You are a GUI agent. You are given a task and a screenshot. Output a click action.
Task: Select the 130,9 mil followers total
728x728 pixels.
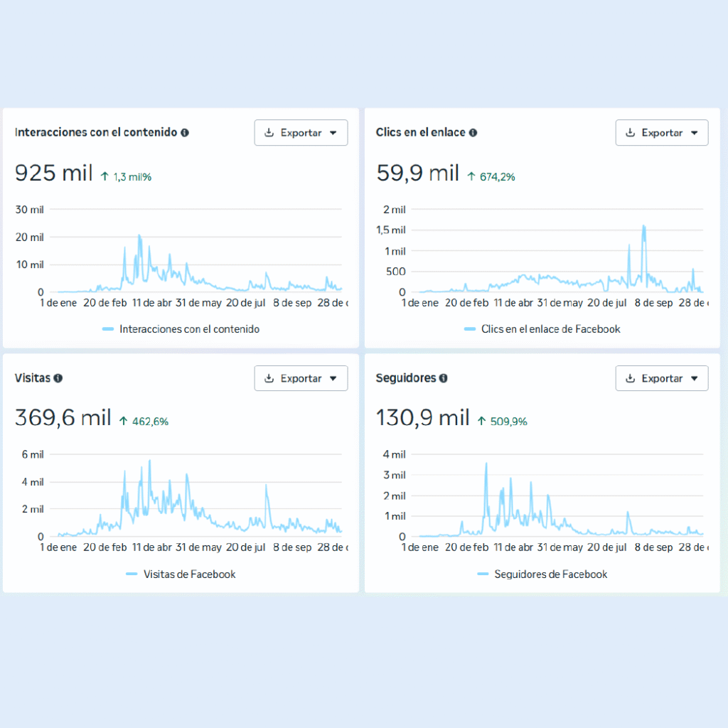pos(422,418)
